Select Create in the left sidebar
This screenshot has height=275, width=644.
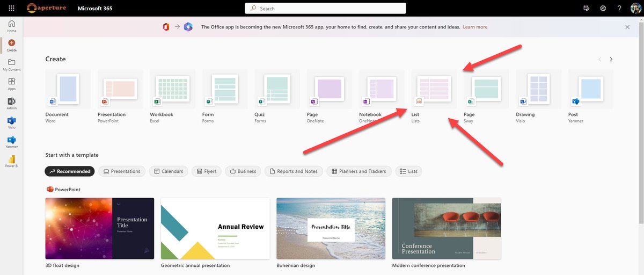point(11,45)
